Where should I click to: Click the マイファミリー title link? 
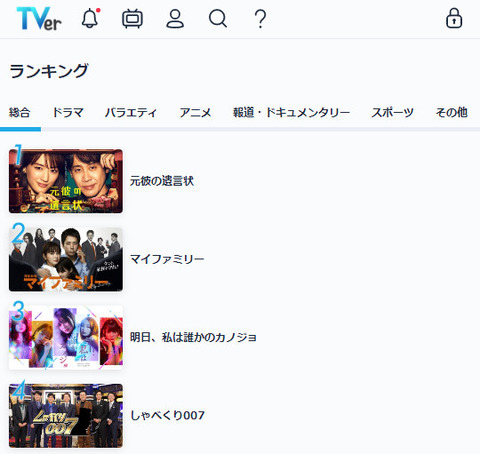tap(167, 259)
